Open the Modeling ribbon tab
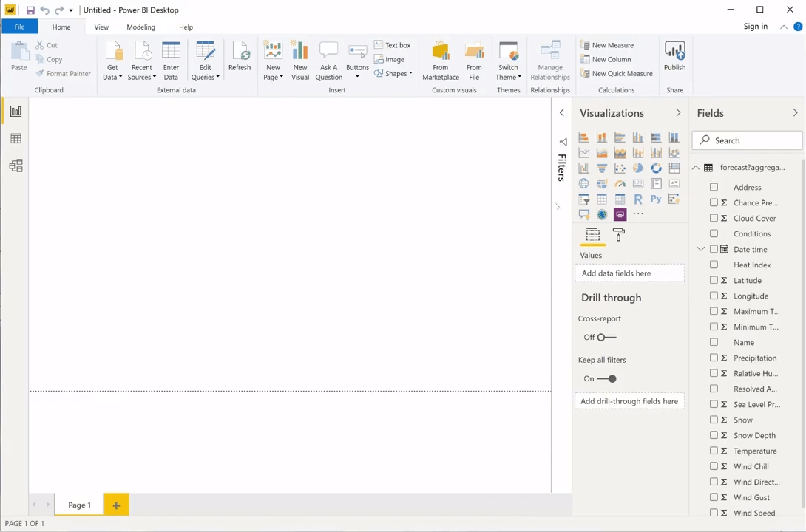Image resolution: width=806 pixels, height=532 pixels. click(140, 27)
